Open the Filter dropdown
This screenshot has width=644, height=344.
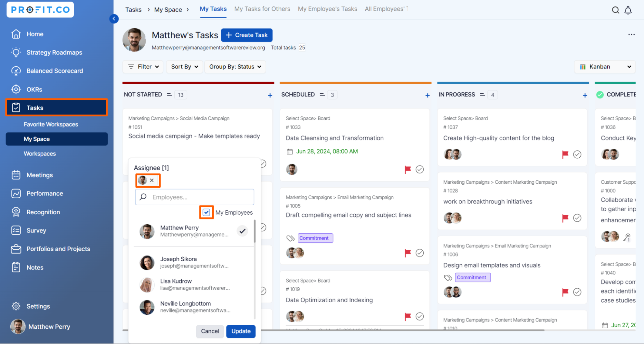[x=143, y=67]
